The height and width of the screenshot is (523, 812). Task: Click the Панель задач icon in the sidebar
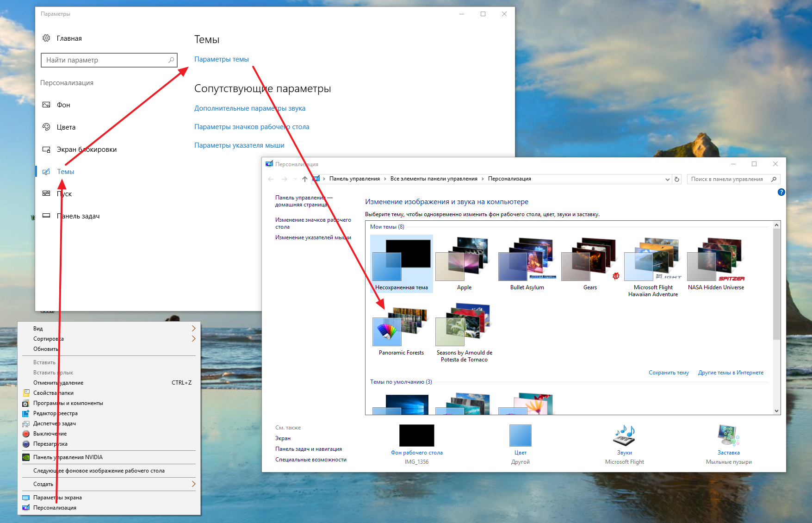46,216
